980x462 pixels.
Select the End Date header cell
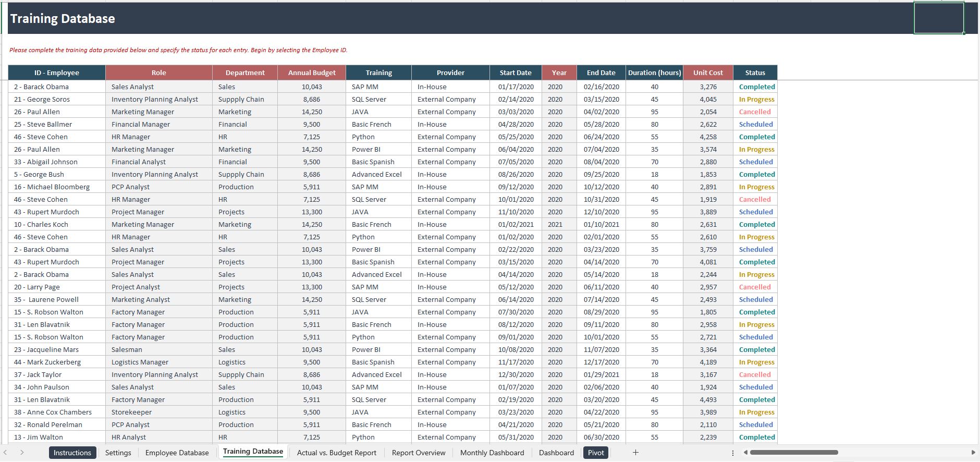point(601,72)
